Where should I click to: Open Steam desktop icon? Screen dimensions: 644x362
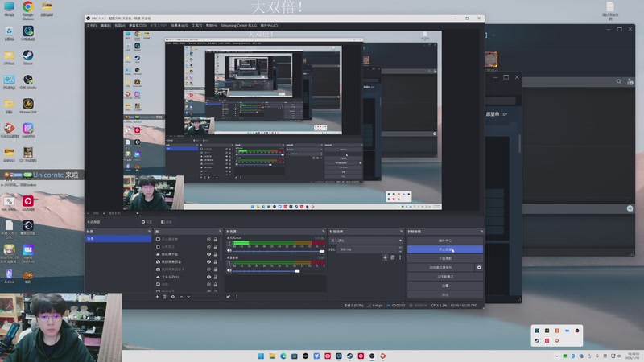(28, 57)
